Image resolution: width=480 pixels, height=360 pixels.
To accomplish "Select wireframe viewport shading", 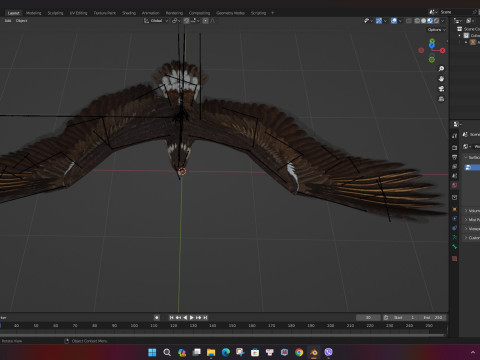I will (417, 21).
